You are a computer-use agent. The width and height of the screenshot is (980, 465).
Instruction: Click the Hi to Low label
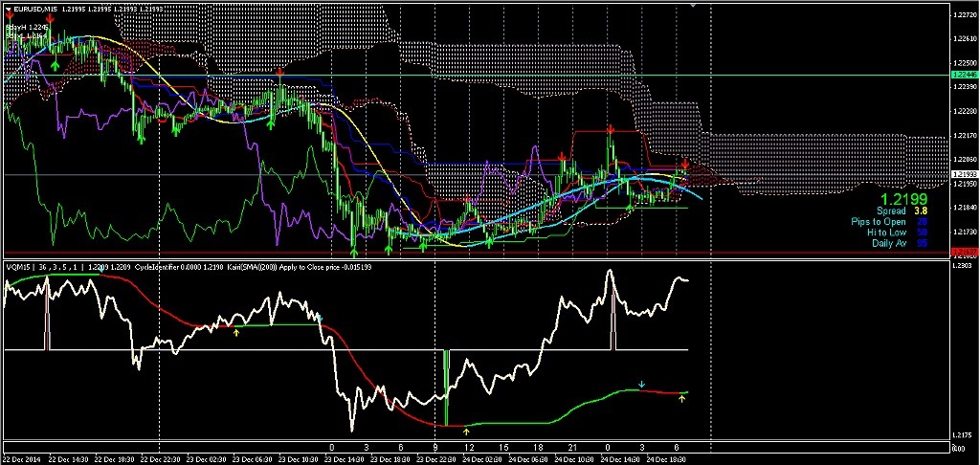886,232
